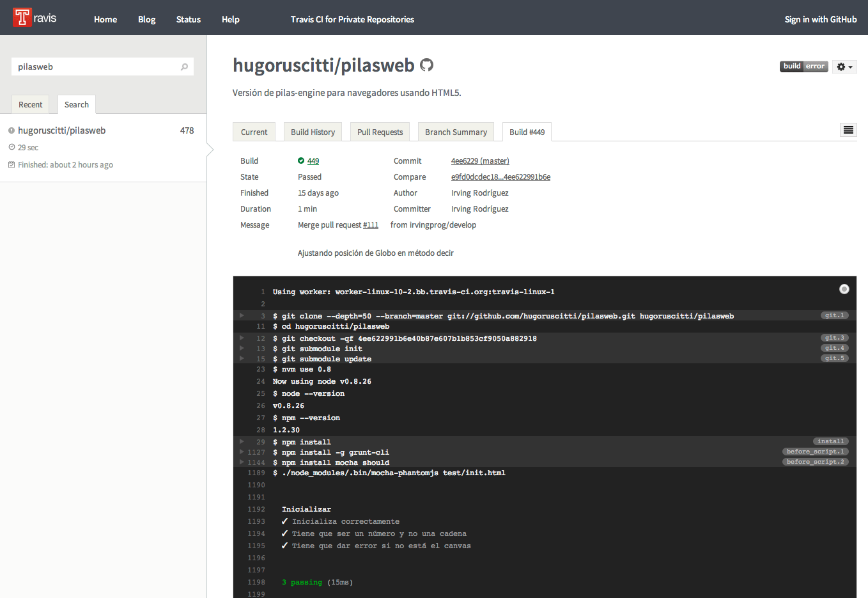This screenshot has width=868, height=598.
Task: Open Travis CI for Private Repositories
Action: pyautogui.click(x=352, y=19)
